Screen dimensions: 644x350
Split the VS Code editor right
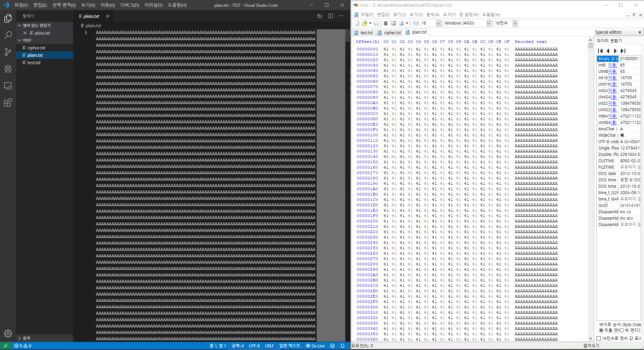click(330, 16)
